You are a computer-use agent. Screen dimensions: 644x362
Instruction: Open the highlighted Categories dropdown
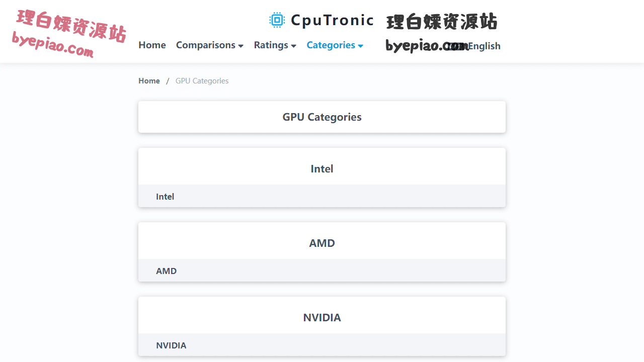coord(335,45)
